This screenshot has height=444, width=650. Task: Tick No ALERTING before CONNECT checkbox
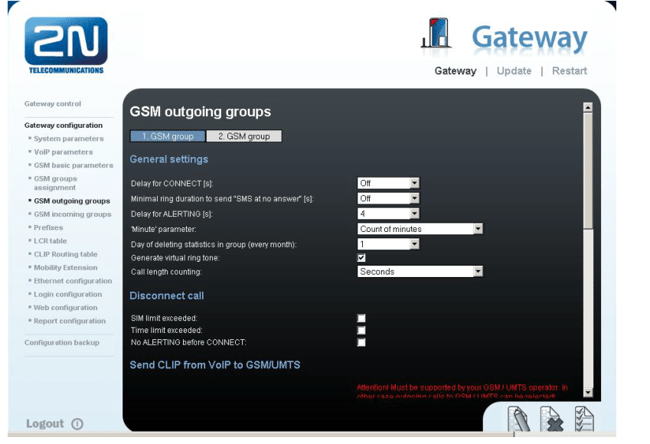pyautogui.click(x=361, y=342)
